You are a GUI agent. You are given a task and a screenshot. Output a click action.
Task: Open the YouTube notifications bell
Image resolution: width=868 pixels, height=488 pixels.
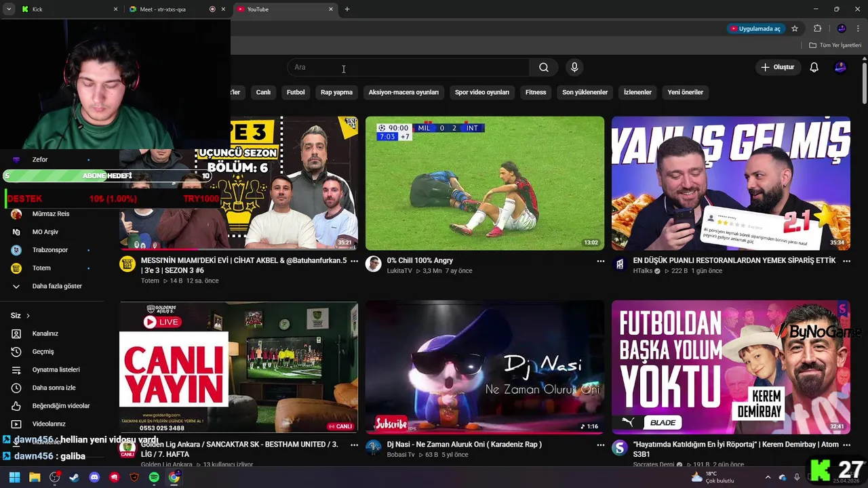tap(814, 67)
